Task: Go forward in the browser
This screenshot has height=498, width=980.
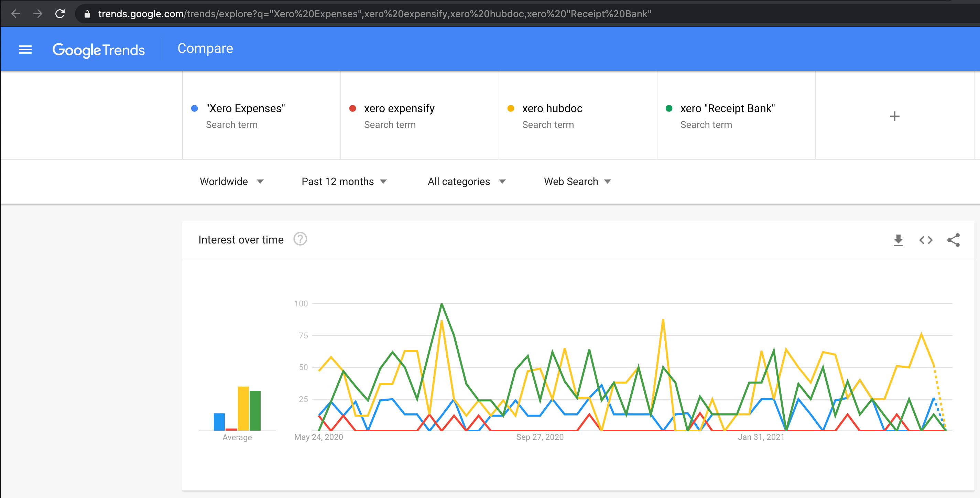Action: pos(38,14)
